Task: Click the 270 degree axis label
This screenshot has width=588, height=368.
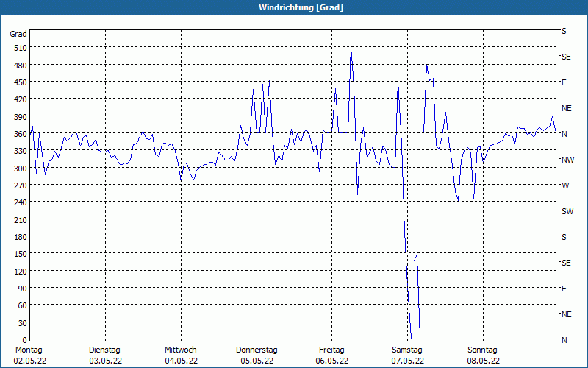Action: pyautogui.click(x=18, y=185)
